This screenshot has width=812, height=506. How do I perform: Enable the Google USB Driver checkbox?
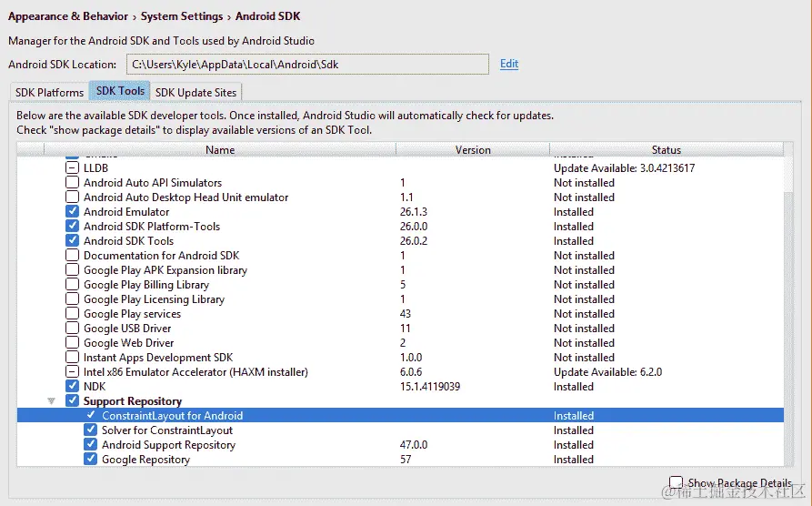click(72, 329)
